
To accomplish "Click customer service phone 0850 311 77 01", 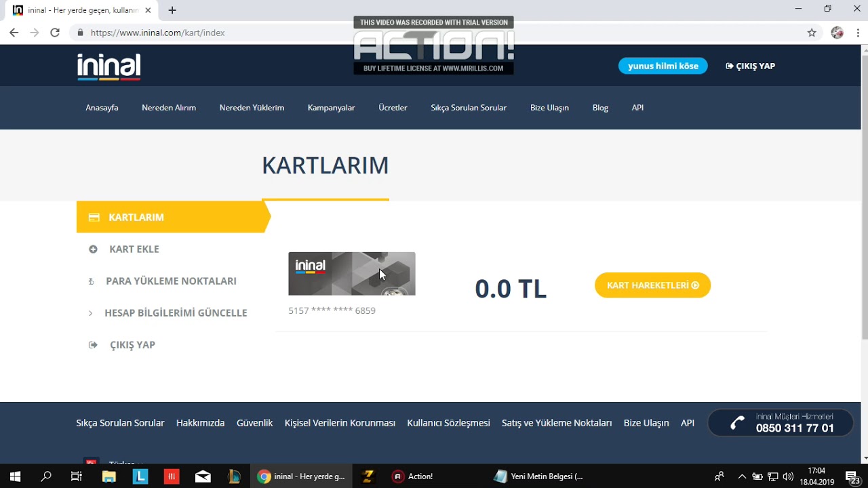I will [x=795, y=428].
